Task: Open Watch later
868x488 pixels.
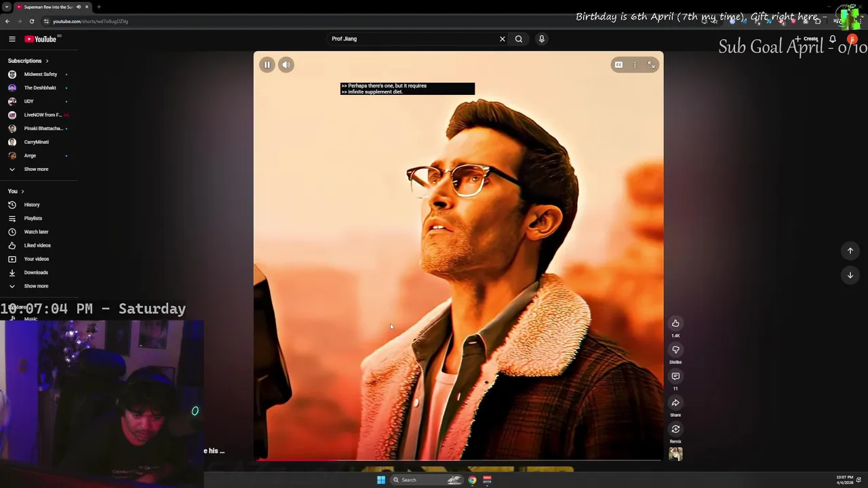Action: pyautogui.click(x=38, y=232)
